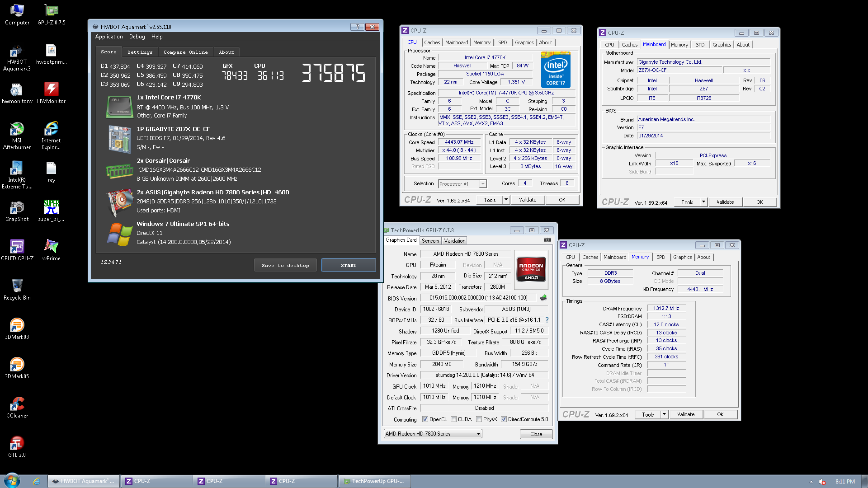
Task: Expand Tools arrow in CPU-Z CPU window
Action: 506,200
